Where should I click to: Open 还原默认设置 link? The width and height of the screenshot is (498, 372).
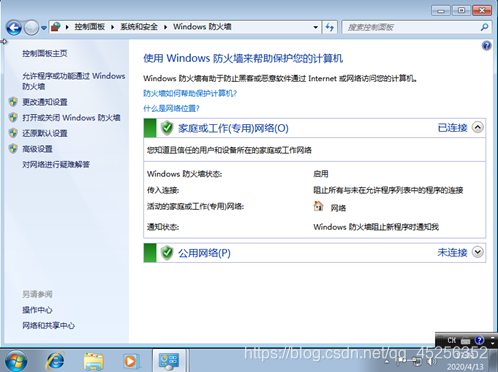(x=45, y=133)
